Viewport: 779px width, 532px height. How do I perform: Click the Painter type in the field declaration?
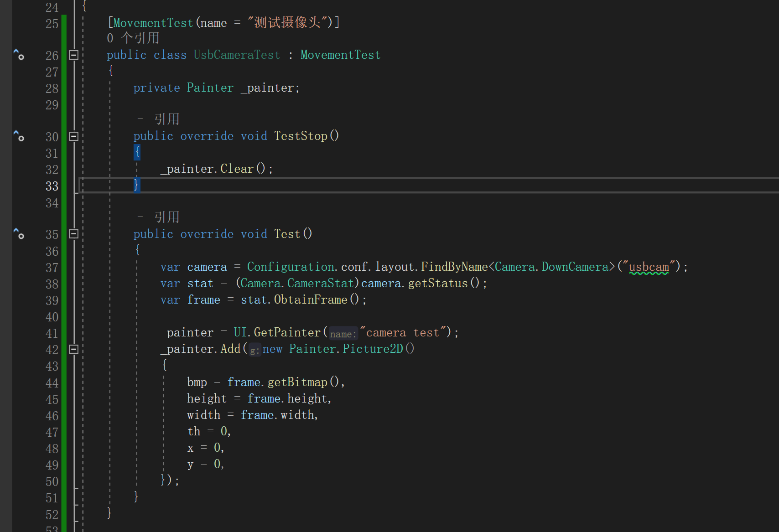[x=210, y=88]
